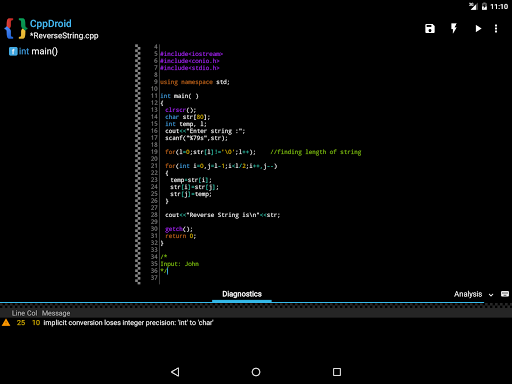Click the *ReverseString.cpp file title
This screenshot has width=512, height=384.
coord(64,36)
